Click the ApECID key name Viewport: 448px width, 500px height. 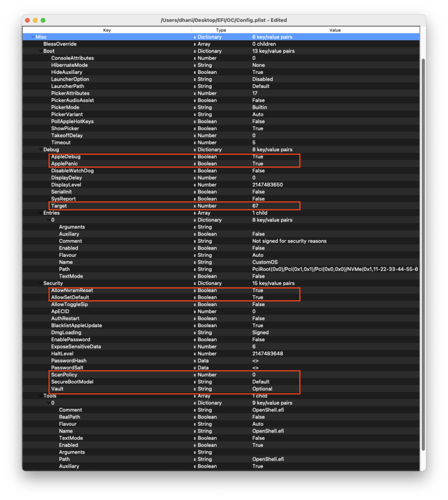[60, 311]
